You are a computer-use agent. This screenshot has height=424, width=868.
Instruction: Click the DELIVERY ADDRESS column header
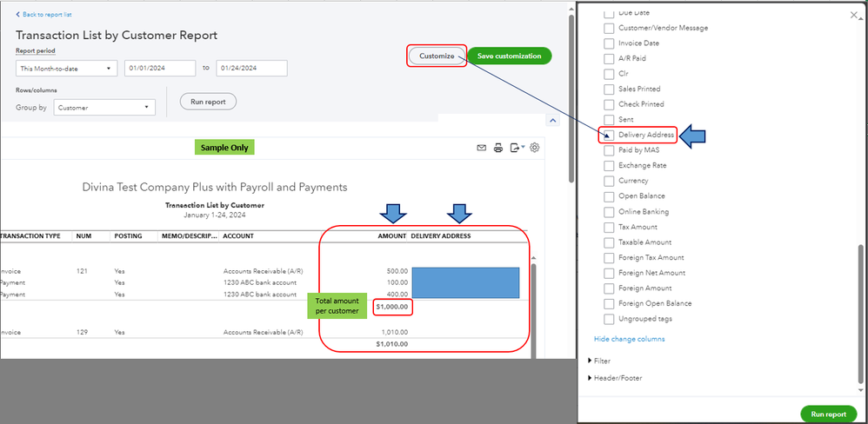441,236
